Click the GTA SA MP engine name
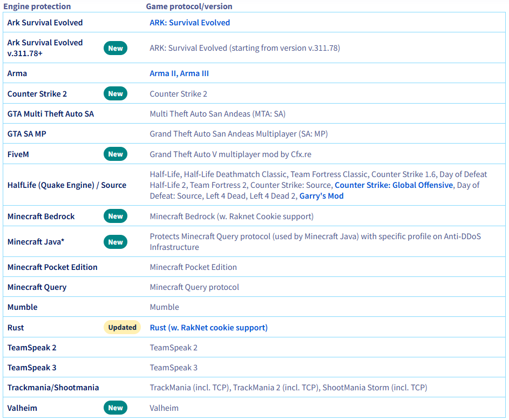The width and height of the screenshot is (509, 420). (26, 134)
